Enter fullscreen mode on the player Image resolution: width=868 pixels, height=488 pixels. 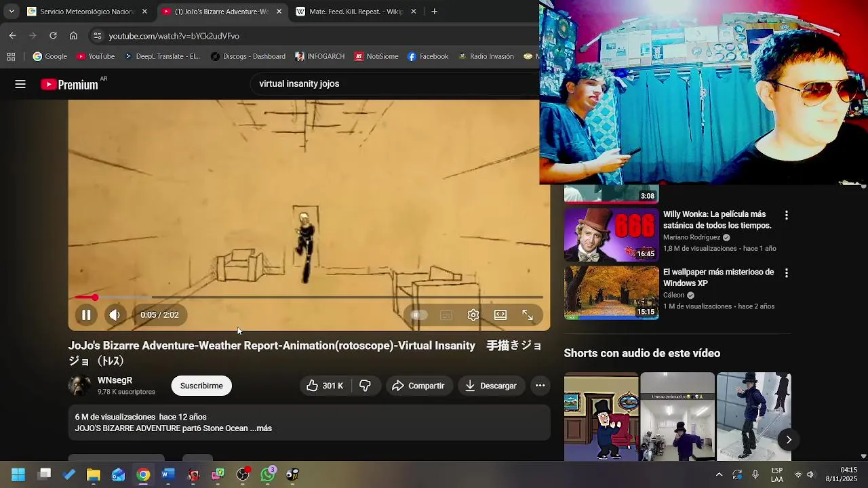click(x=528, y=315)
